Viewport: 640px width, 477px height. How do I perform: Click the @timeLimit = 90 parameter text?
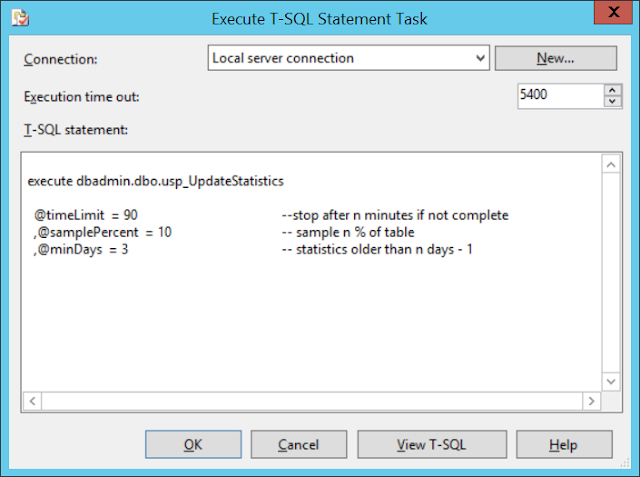tap(86, 215)
